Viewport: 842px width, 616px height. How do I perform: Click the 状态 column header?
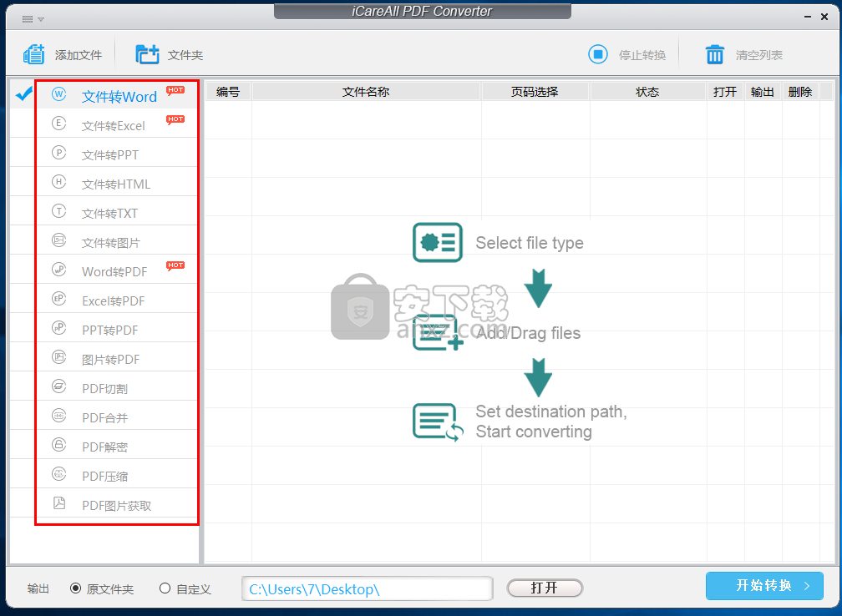[x=647, y=92]
